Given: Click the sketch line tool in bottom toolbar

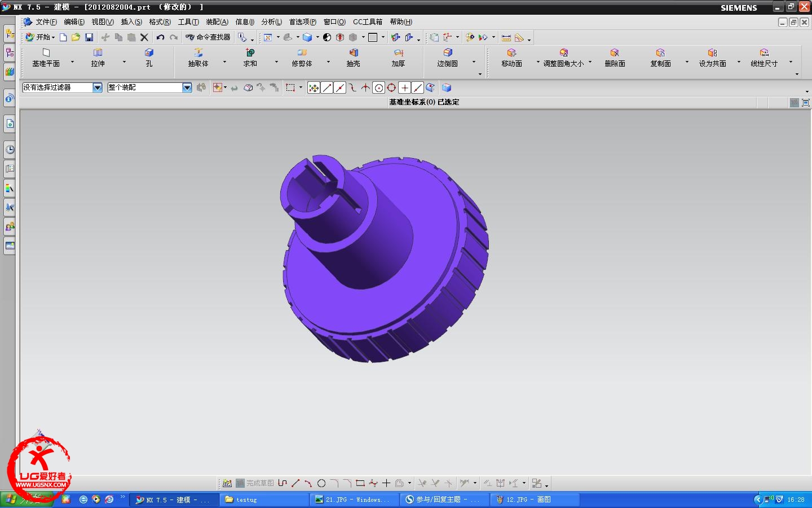Looking at the screenshot, I should click(295, 483).
